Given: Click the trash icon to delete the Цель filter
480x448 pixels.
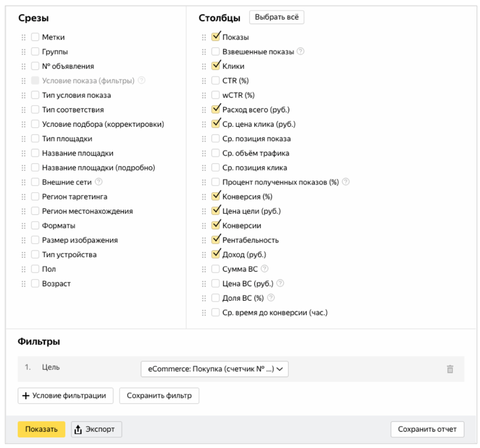Looking at the screenshot, I should click(450, 369).
